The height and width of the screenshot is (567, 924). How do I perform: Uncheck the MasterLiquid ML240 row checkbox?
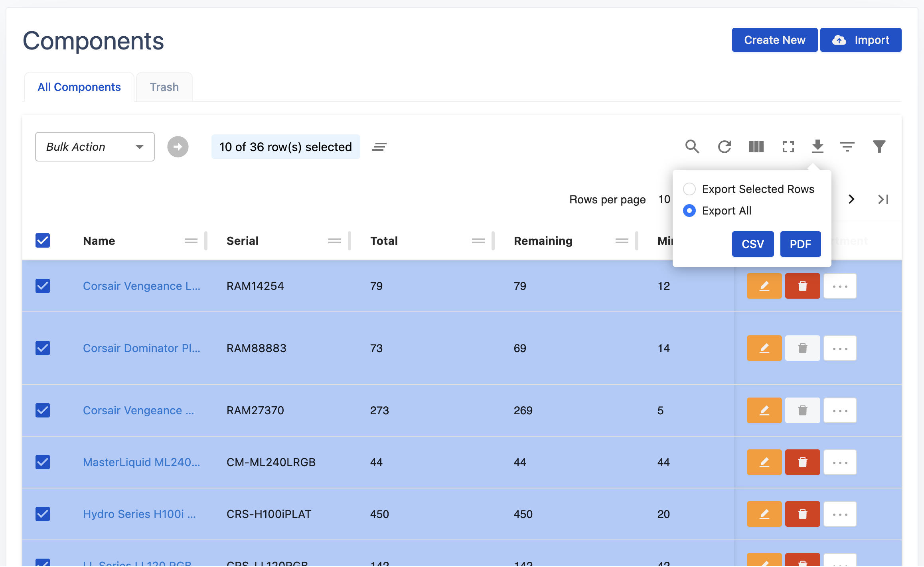coord(43,462)
